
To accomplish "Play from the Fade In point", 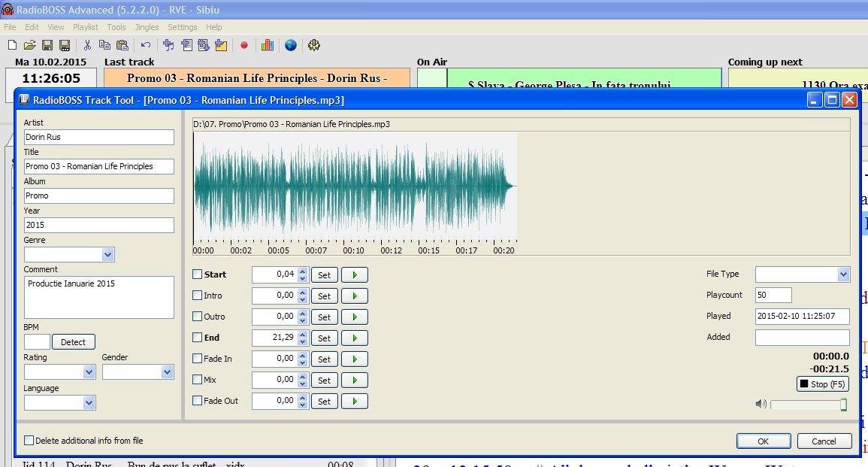I will tap(355, 359).
